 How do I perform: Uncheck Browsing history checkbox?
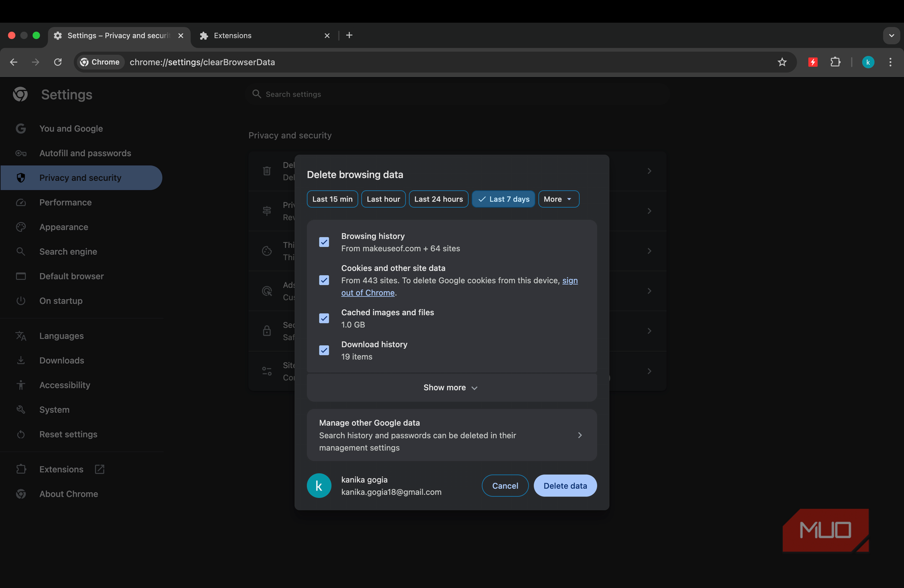(324, 242)
